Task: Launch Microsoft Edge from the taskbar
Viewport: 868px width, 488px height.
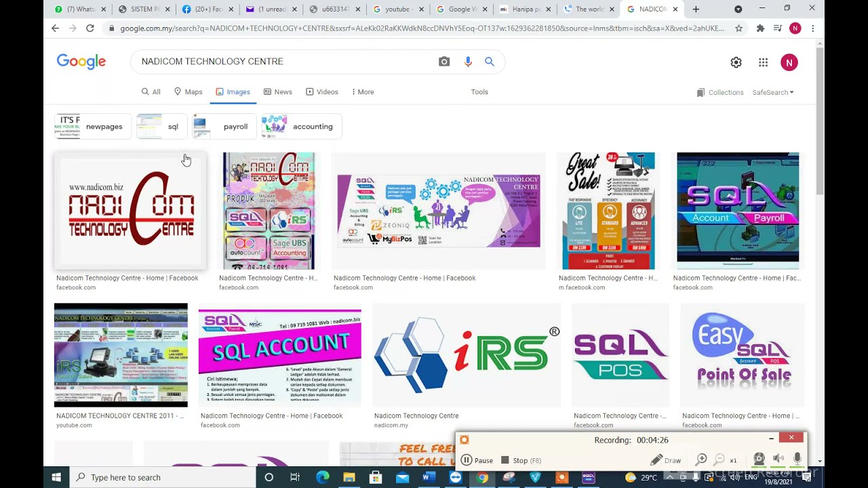Action: 322,477
